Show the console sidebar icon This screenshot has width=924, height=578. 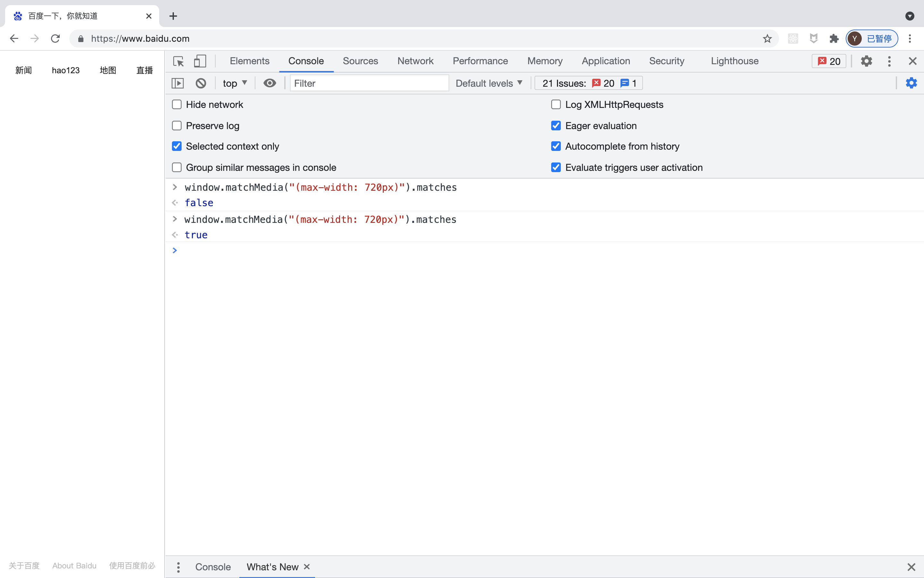pyautogui.click(x=177, y=83)
